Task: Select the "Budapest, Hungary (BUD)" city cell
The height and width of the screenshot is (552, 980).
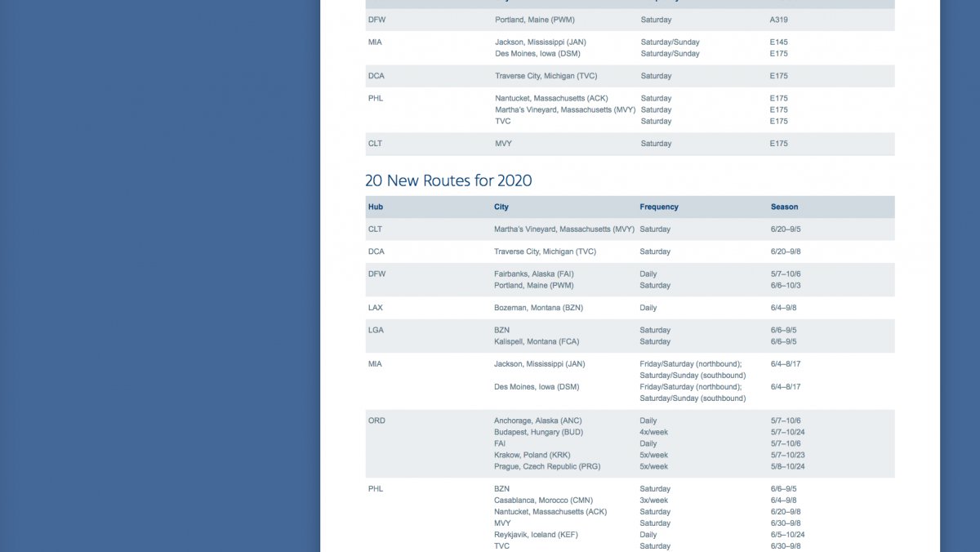Action: tap(539, 433)
